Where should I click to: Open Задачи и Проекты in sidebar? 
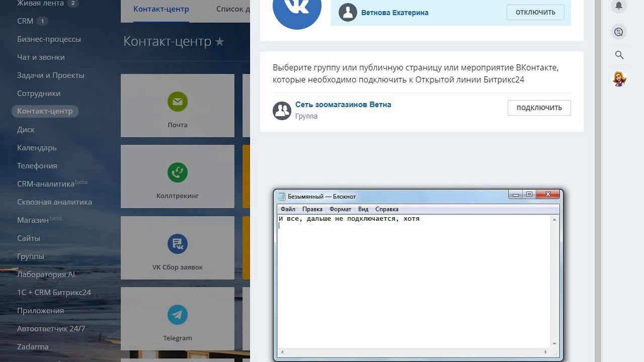[x=51, y=75]
